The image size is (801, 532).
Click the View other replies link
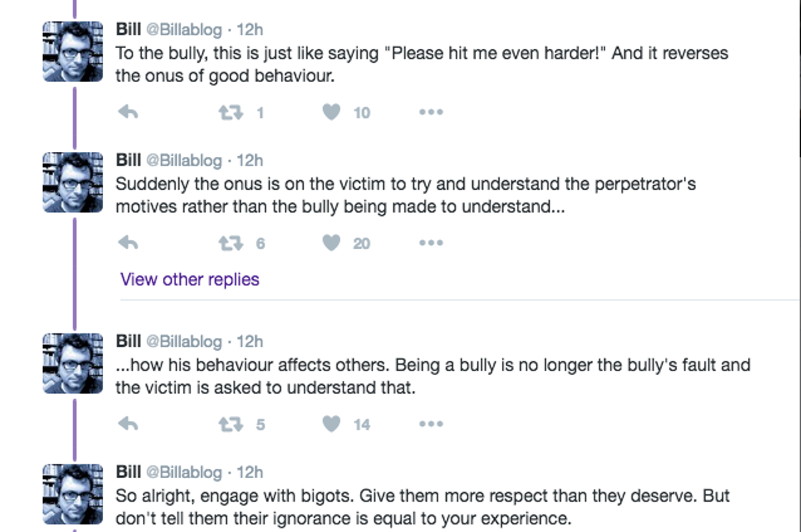click(190, 279)
